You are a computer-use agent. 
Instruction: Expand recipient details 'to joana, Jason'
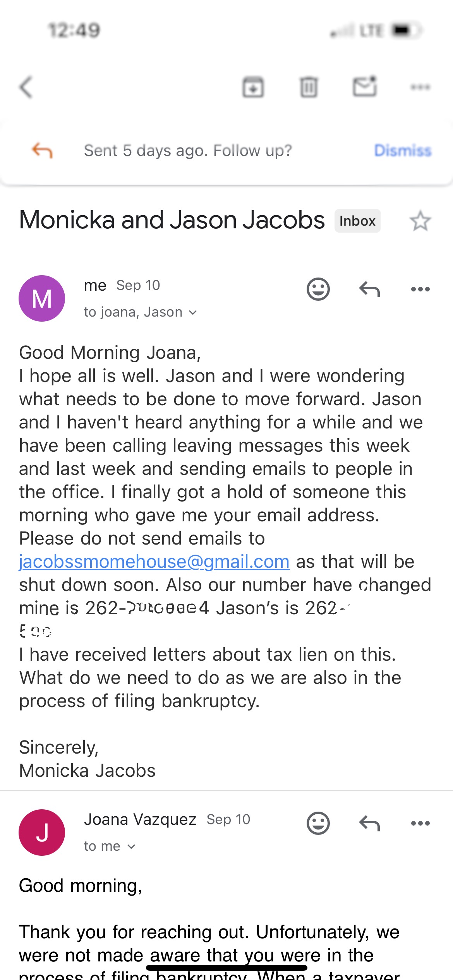click(141, 312)
